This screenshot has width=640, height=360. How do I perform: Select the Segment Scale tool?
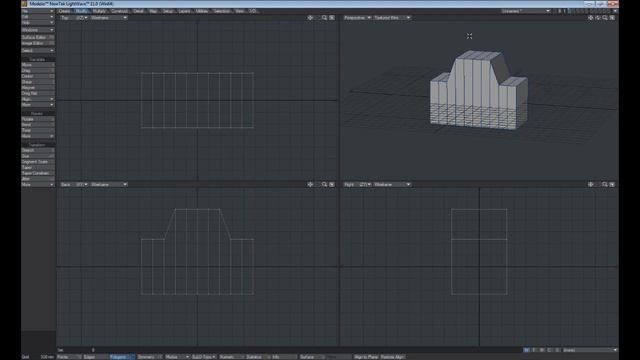click(38, 162)
